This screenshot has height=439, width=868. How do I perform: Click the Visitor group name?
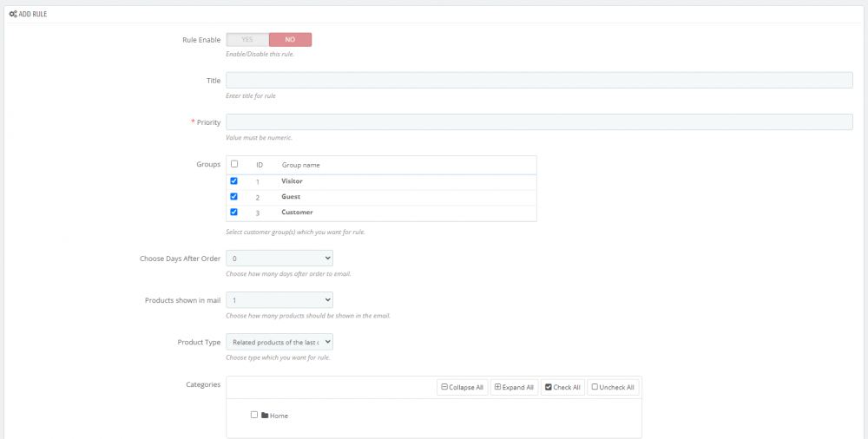point(292,181)
